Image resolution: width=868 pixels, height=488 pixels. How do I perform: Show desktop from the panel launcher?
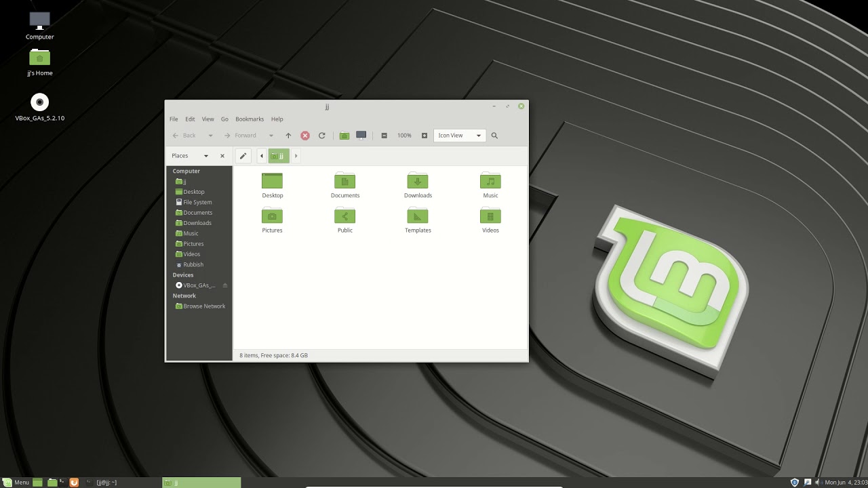[x=37, y=483]
